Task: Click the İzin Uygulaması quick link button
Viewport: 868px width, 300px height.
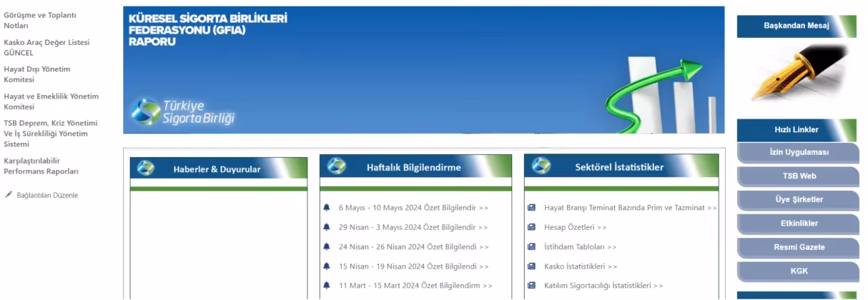Action: pos(798,153)
